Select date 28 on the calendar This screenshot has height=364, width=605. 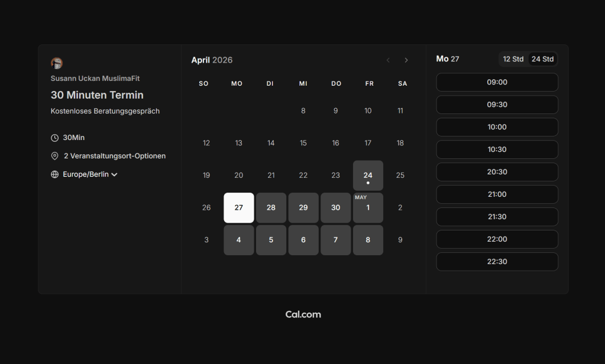tap(271, 208)
